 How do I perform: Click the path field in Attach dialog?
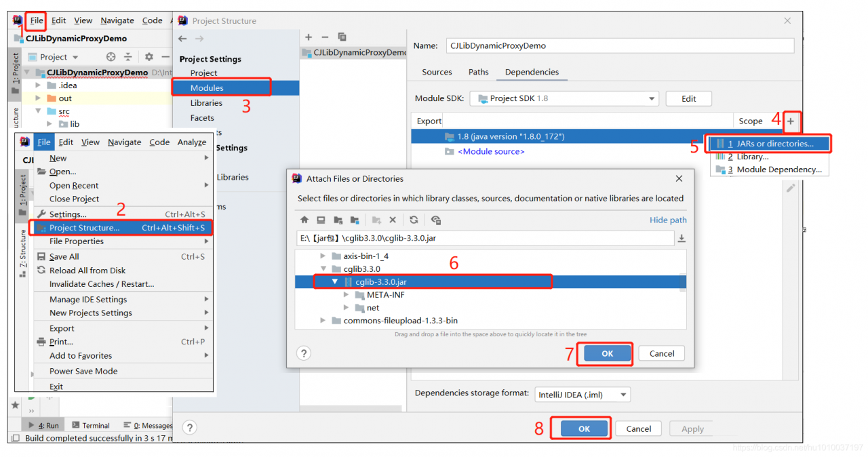tap(486, 238)
